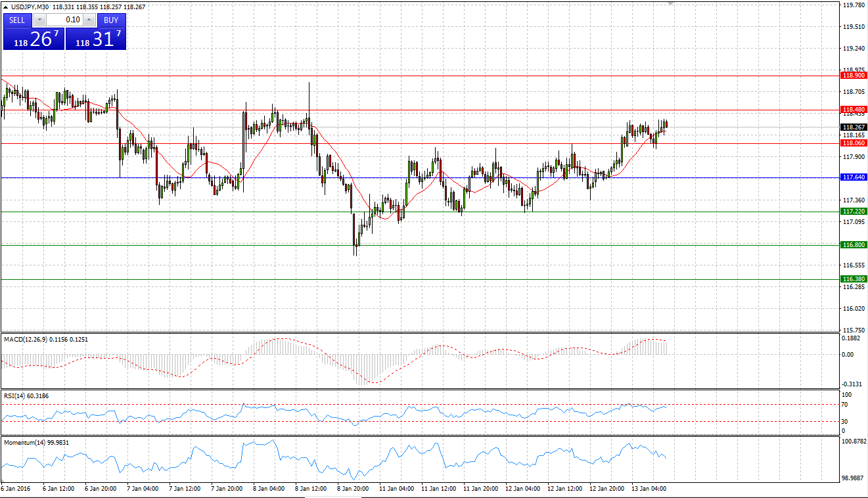
Task: Click the 118.060 red price level label
Action: click(x=854, y=143)
